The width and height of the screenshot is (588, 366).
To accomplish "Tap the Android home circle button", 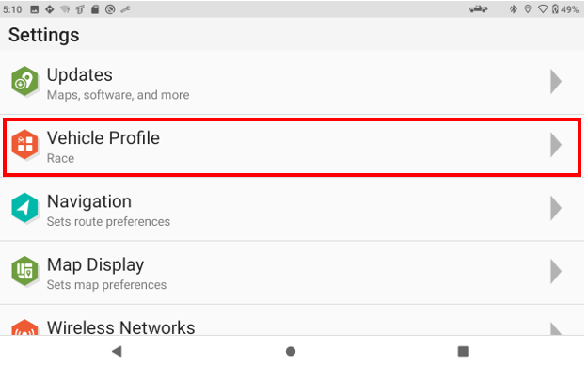I will (291, 351).
